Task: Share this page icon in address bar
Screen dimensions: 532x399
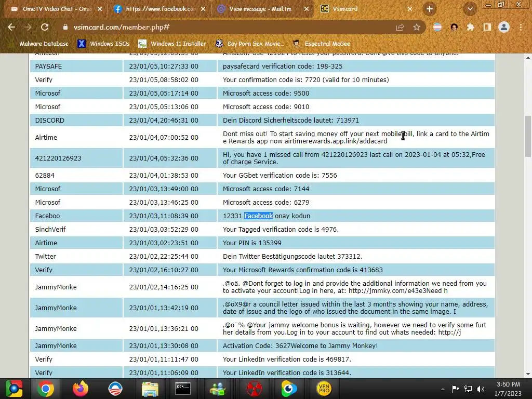Action: click(400, 28)
